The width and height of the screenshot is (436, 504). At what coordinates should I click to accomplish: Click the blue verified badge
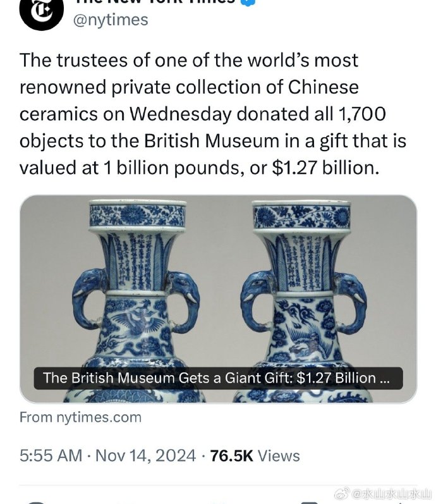click(x=250, y=2)
